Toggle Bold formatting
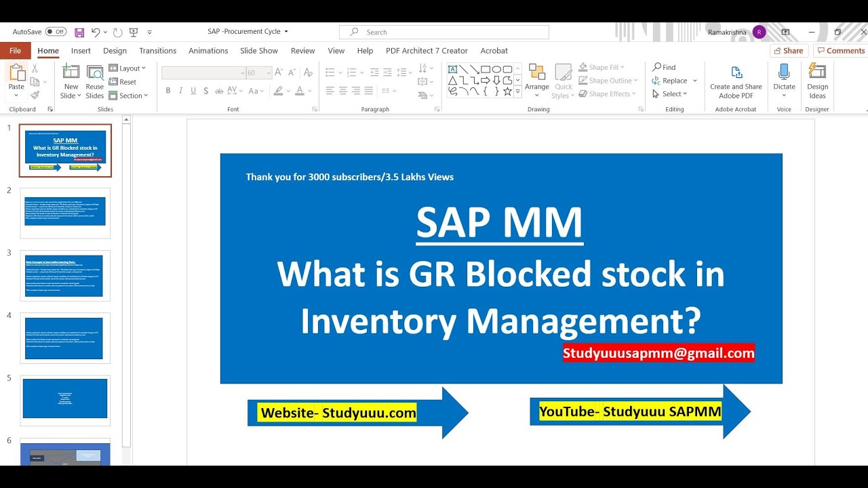The height and width of the screenshot is (488, 868). click(x=168, y=91)
